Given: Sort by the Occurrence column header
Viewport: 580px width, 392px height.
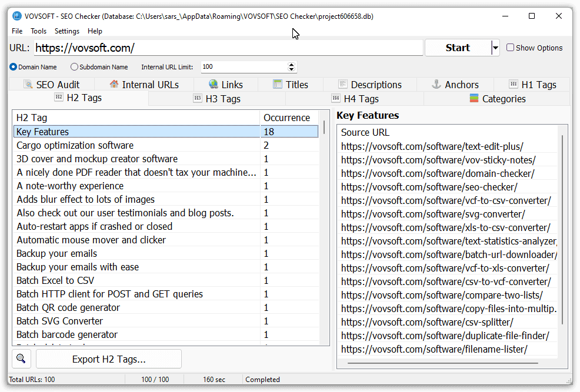Looking at the screenshot, I should click(x=289, y=118).
